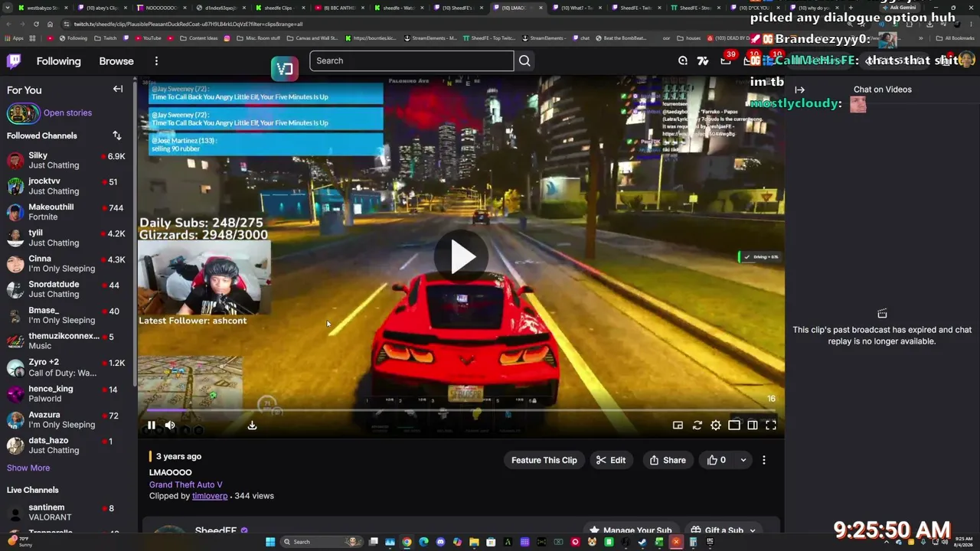Open the YouTube bookmark
Image resolution: width=980 pixels, height=551 pixels.
(147, 38)
